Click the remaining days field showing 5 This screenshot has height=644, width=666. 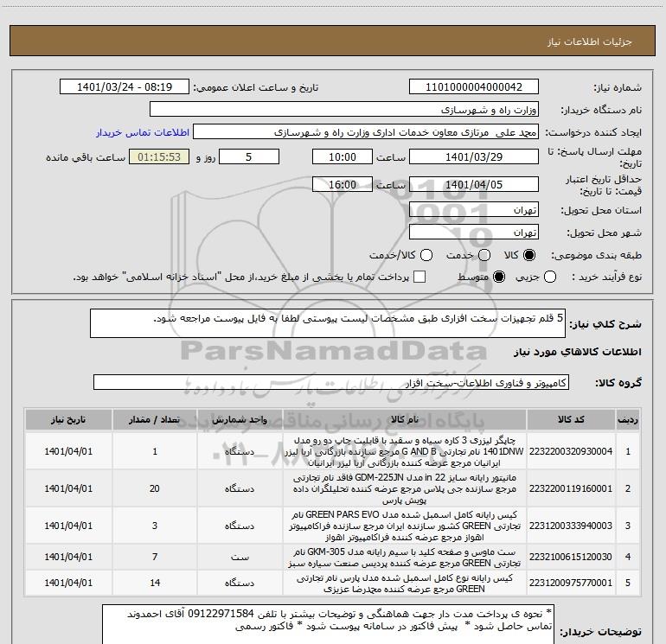249,156
